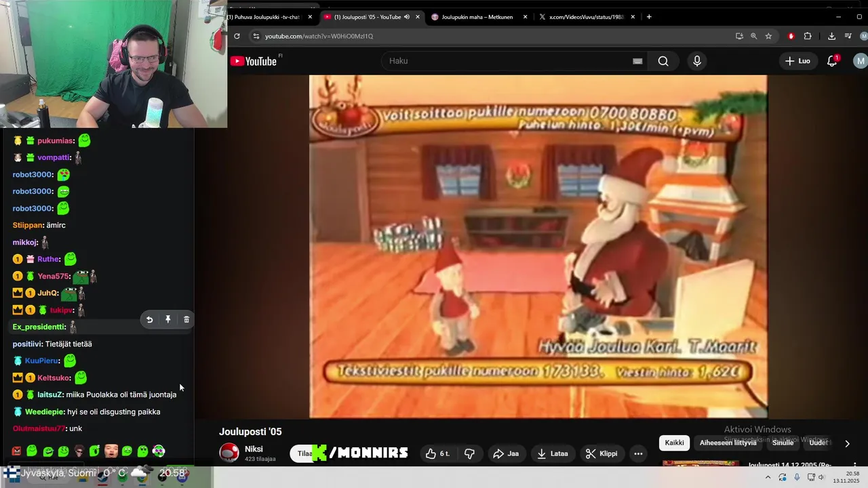Open the Jouluposti 14.12.2005 recommended thumbnail

coord(701,464)
